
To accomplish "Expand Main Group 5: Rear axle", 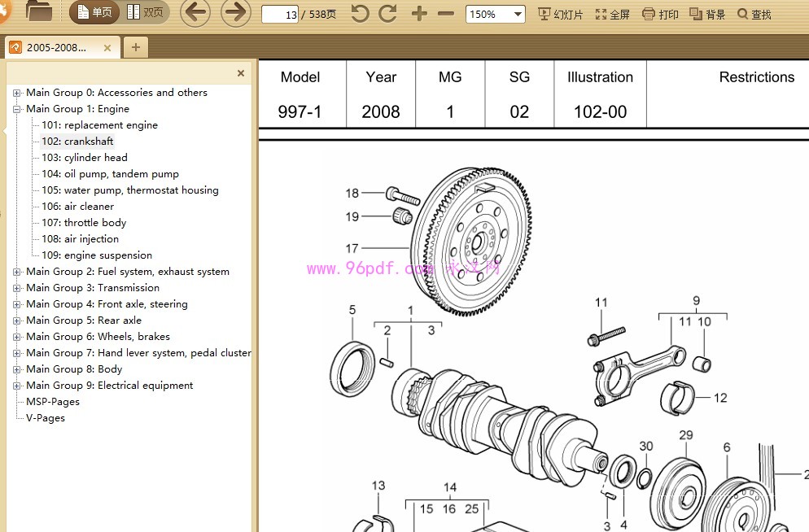I will tap(16, 321).
